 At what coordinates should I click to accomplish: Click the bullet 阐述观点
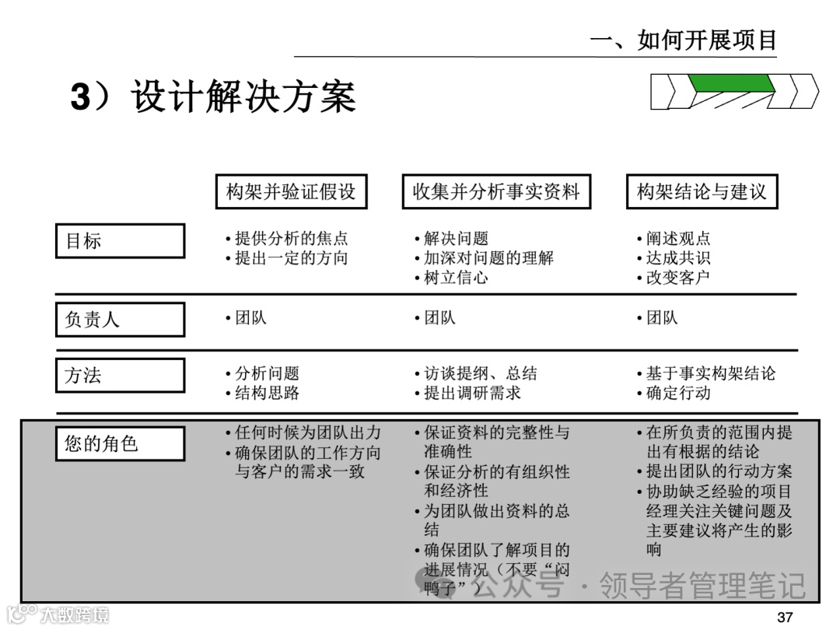pos(674,239)
